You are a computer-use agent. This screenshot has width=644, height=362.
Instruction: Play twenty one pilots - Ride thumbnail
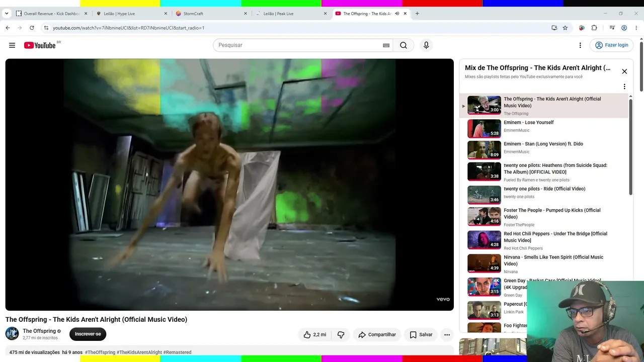coord(484,195)
